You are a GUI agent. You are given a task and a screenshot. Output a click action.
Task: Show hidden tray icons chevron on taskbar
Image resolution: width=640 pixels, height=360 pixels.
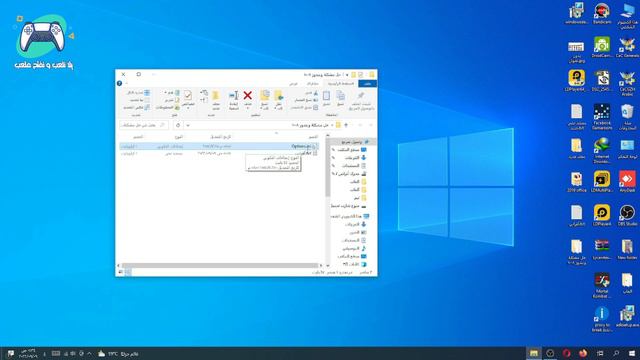pyautogui.click(x=89, y=353)
